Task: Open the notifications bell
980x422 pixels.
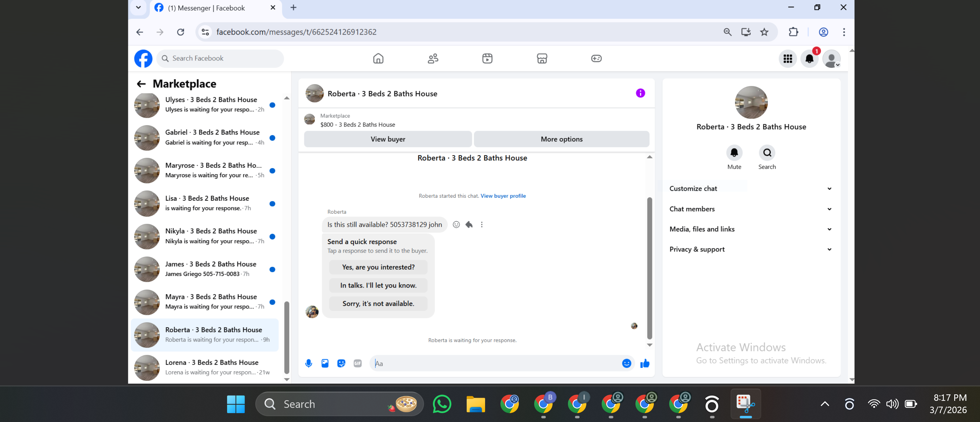Action: point(810,59)
